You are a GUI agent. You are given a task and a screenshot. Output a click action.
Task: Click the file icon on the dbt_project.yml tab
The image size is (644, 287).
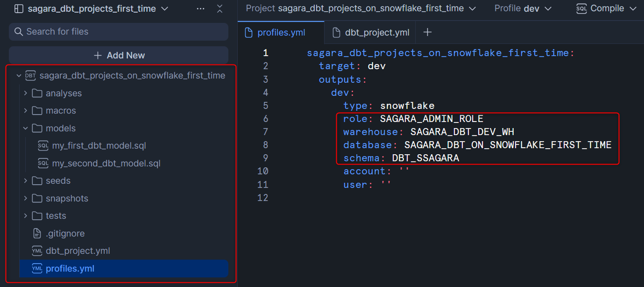click(336, 32)
